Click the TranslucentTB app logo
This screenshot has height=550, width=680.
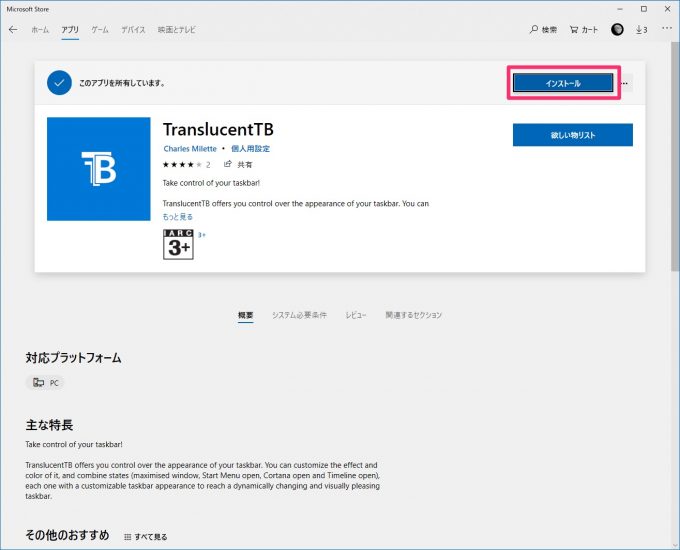pos(99,169)
